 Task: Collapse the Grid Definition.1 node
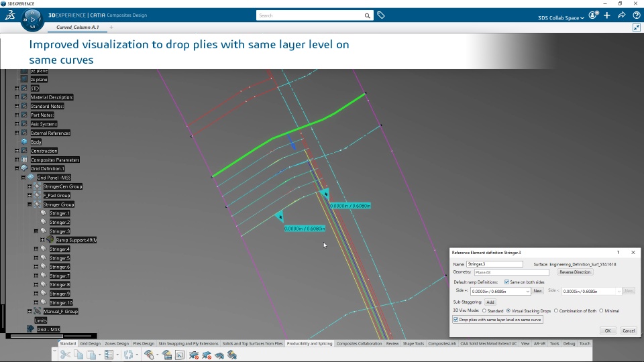click(x=17, y=168)
